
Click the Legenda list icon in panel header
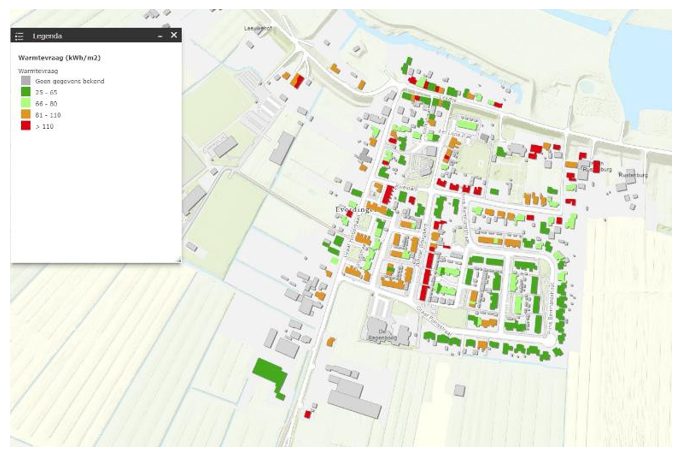pyautogui.click(x=19, y=35)
